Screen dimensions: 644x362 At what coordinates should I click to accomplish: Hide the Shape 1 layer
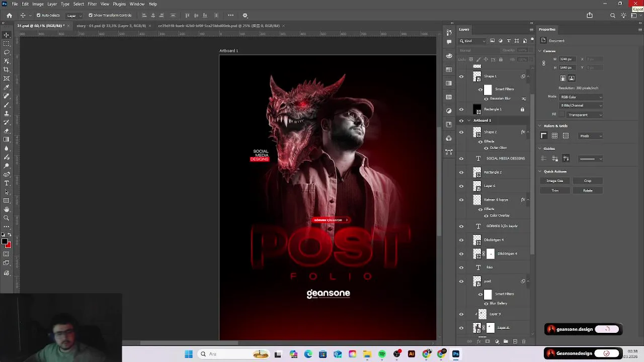click(x=461, y=76)
